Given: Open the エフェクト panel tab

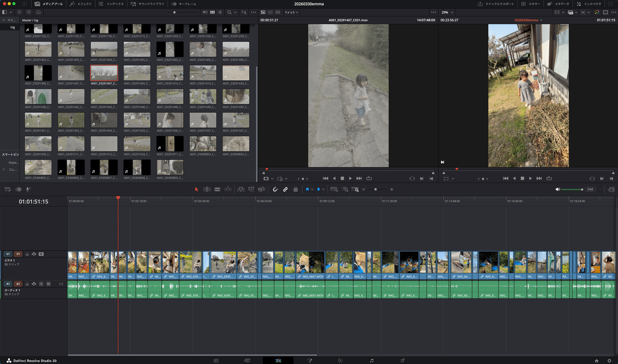Looking at the screenshot, I should 81,4.
